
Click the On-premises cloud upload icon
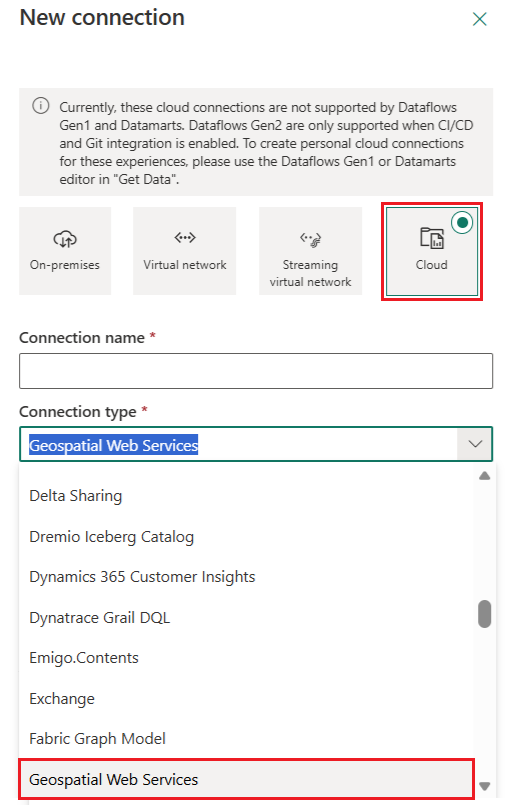tap(65, 239)
